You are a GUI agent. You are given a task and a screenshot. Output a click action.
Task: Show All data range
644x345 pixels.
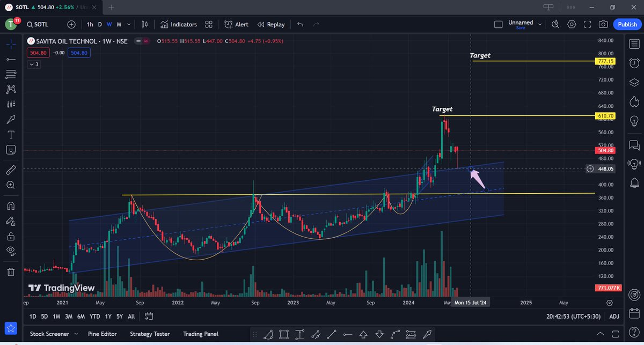[131, 317]
